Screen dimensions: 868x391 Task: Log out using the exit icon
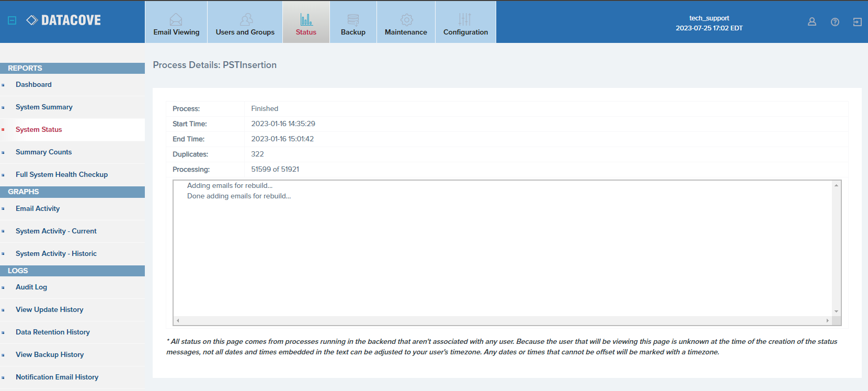pos(858,21)
